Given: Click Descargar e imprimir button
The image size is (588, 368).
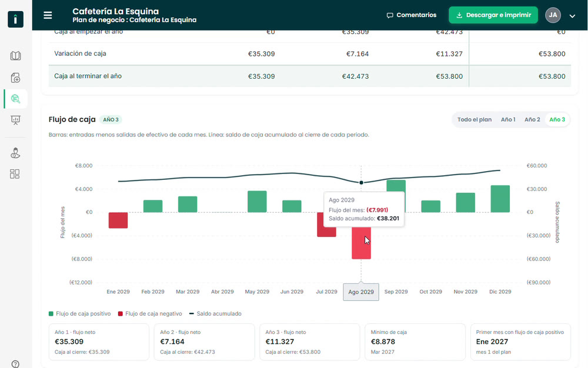Looking at the screenshot, I should tap(493, 15).
